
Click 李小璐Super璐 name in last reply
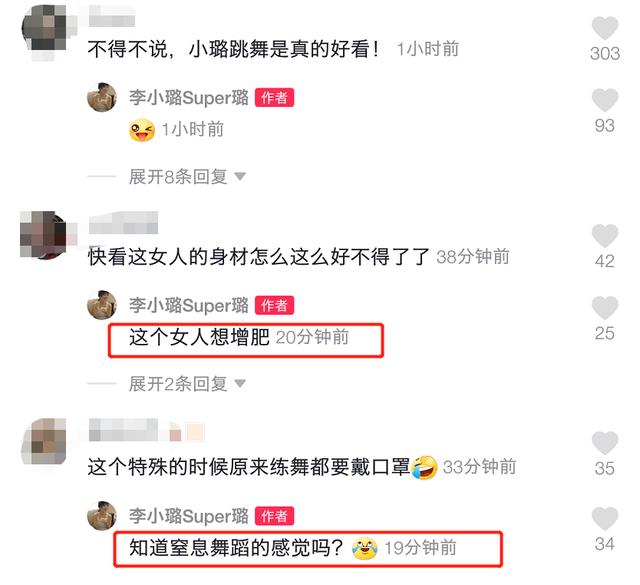[189, 516]
